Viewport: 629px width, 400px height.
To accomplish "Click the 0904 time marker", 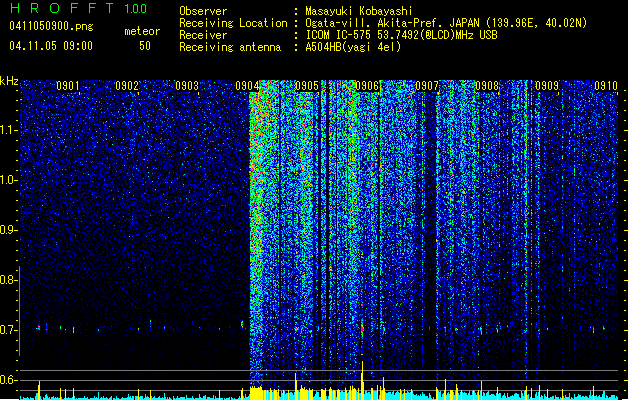I will [x=247, y=86].
